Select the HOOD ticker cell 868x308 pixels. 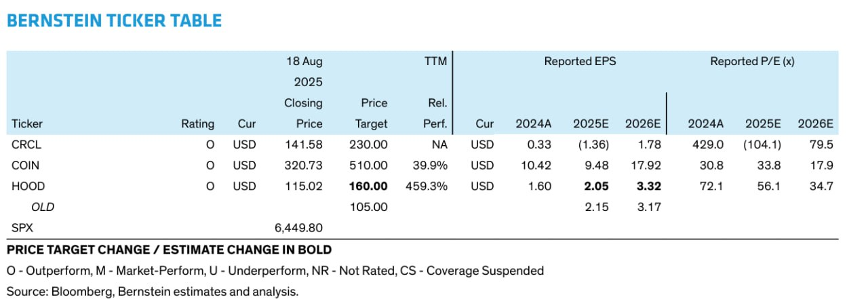tap(28, 187)
